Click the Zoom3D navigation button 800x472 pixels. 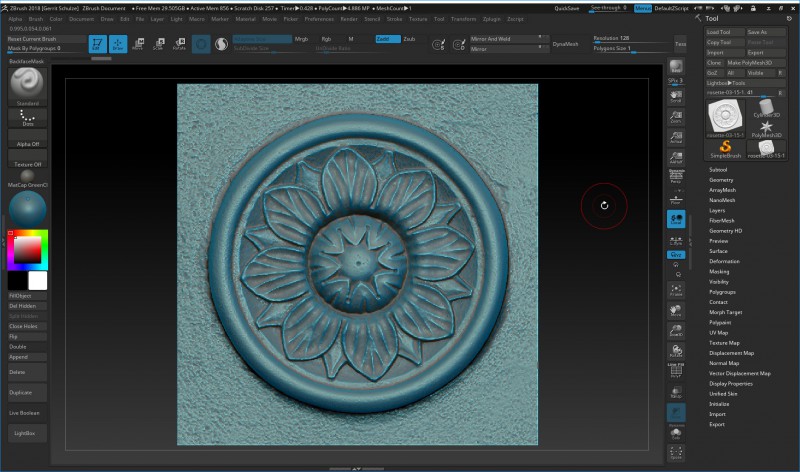(676, 331)
